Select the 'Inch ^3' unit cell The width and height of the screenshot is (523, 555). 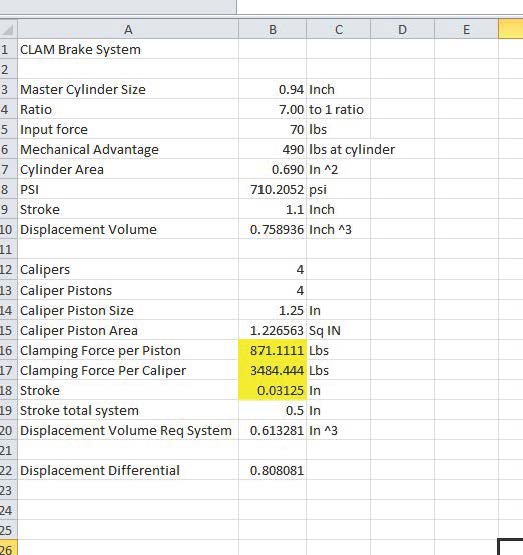click(339, 229)
